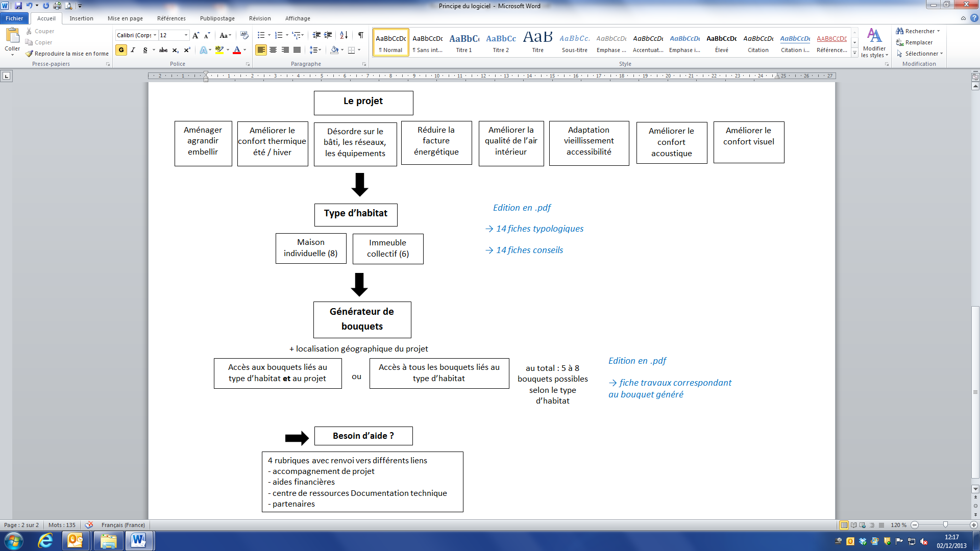Viewport: 980px width, 551px height.
Task: Open line spacing dropdown
Action: pos(315,50)
